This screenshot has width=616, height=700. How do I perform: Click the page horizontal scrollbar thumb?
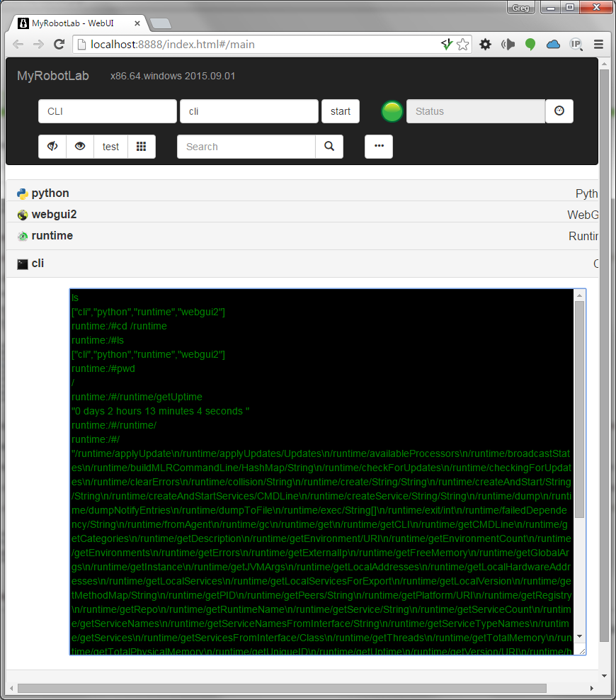(282, 688)
